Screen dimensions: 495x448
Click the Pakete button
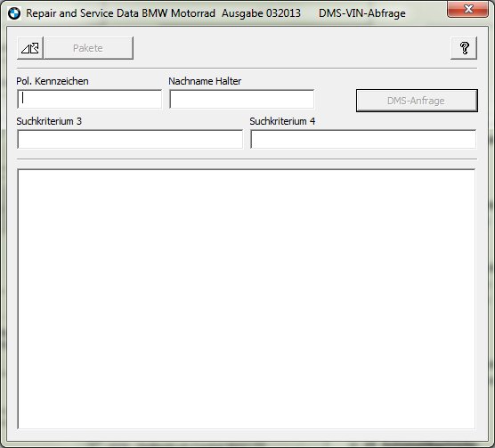88,48
